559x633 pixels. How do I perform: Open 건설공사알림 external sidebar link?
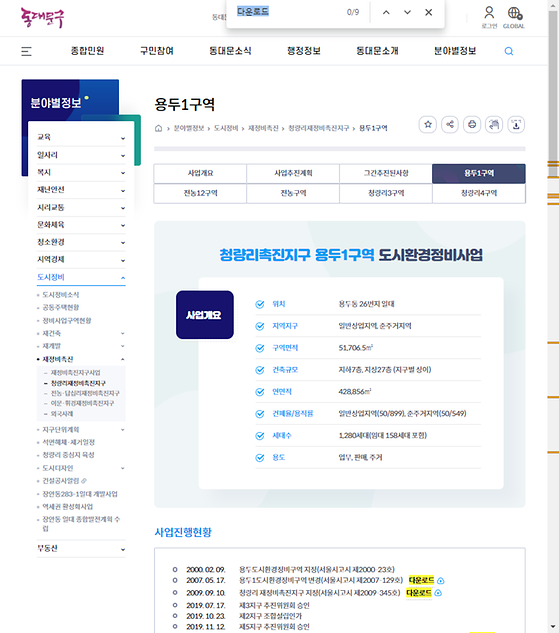click(x=65, y=481)
